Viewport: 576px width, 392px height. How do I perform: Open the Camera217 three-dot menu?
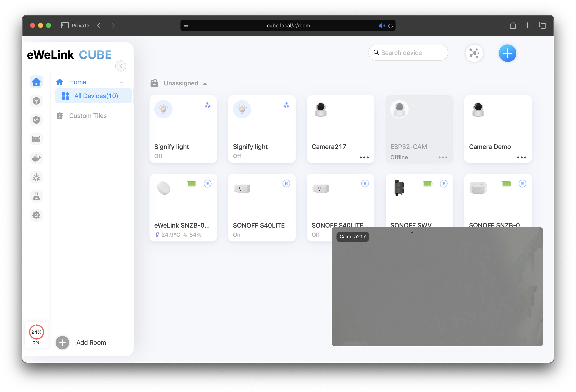tap(364, 157)
